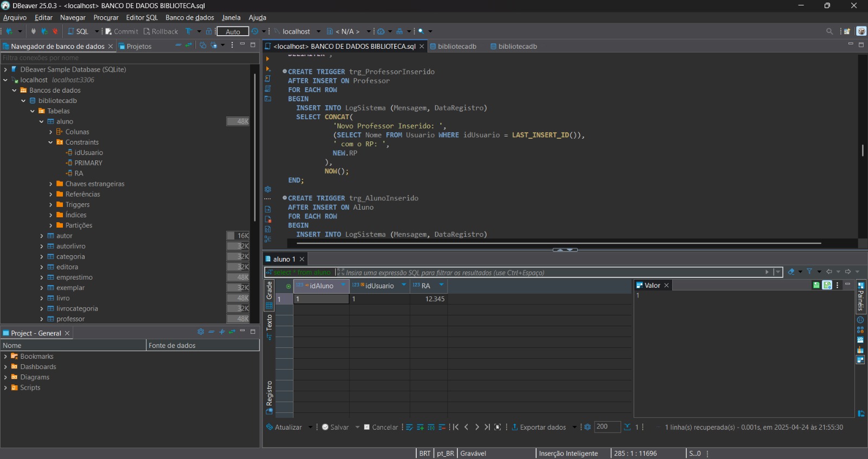Click the transaction log clock icon
868x459 pixels.
coord(255,31)
